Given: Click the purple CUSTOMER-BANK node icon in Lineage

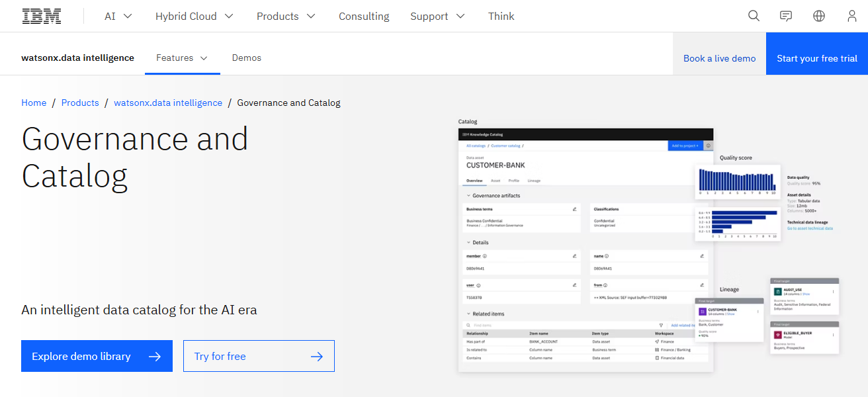Looking at the screenshot, I should tap(701, 312).
